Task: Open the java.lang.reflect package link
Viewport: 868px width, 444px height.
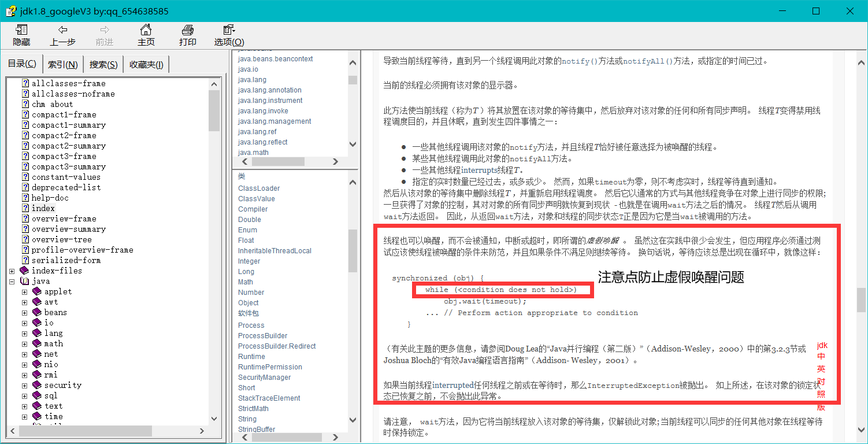Action: [x=262, y=142]
